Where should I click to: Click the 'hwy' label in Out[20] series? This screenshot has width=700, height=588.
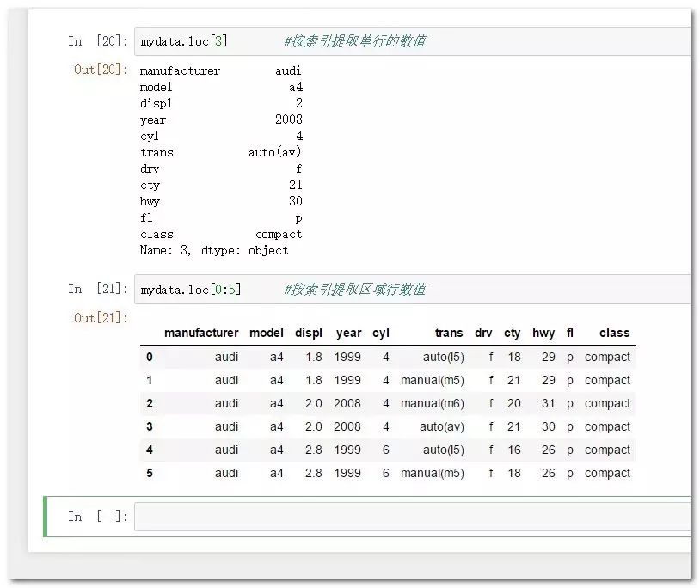(x=150, y=202)
